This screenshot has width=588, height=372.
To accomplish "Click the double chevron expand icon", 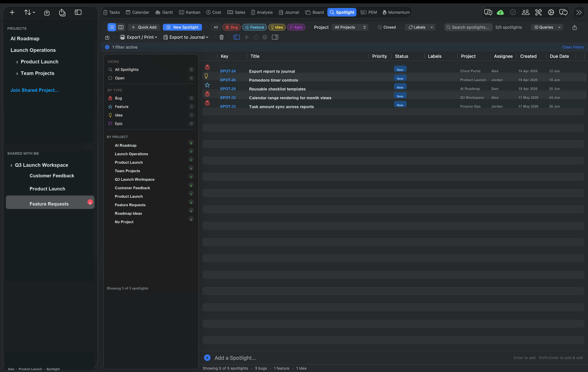I will pos(579,12).
